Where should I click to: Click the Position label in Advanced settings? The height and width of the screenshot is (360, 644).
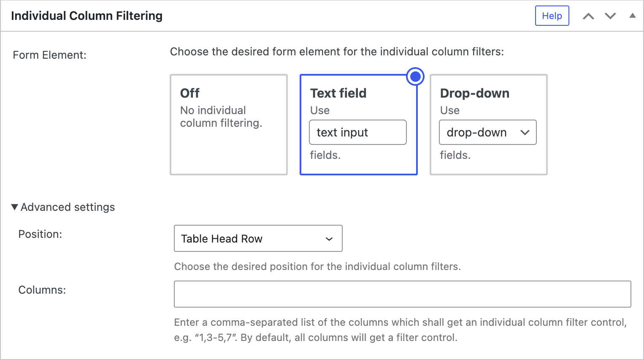point(40,234)
